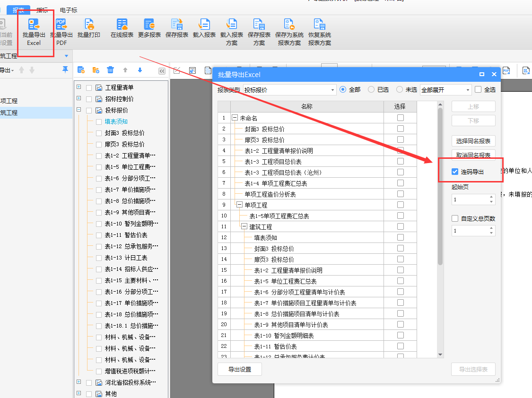
Task: Click scroll-down arrow of dialog list
Action: (440, 355)
